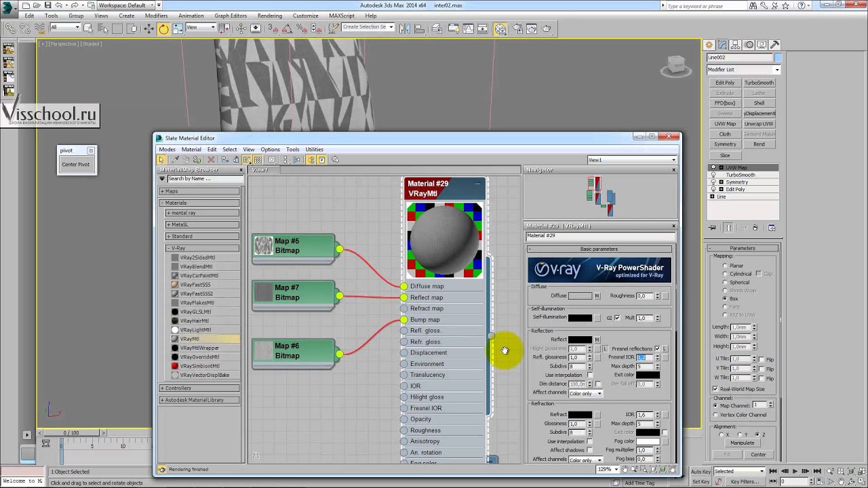Click the Center Pivot button

pyautogui.click(x=76, y=165)
